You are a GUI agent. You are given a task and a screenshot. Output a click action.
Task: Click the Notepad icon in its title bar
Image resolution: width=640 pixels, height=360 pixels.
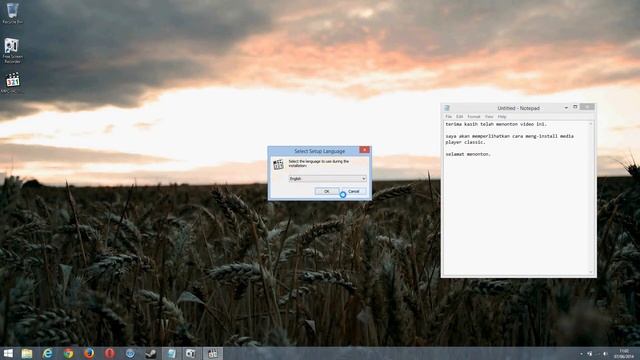point(447,108)
